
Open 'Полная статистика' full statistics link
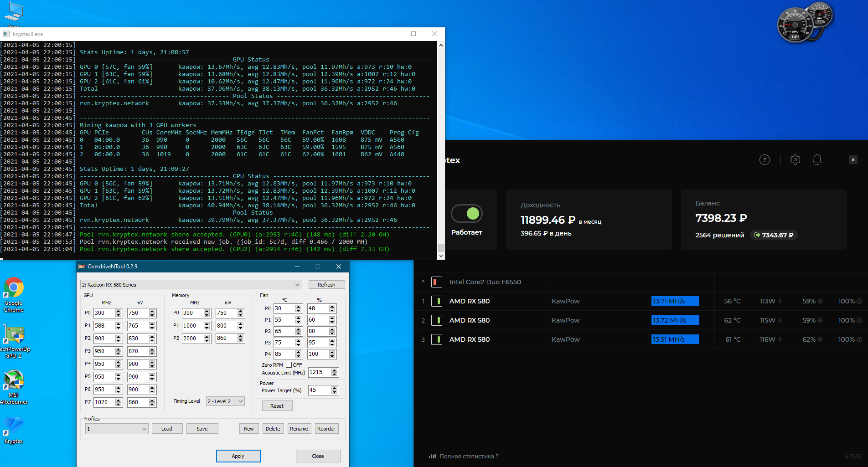click(x=466, y=456)
